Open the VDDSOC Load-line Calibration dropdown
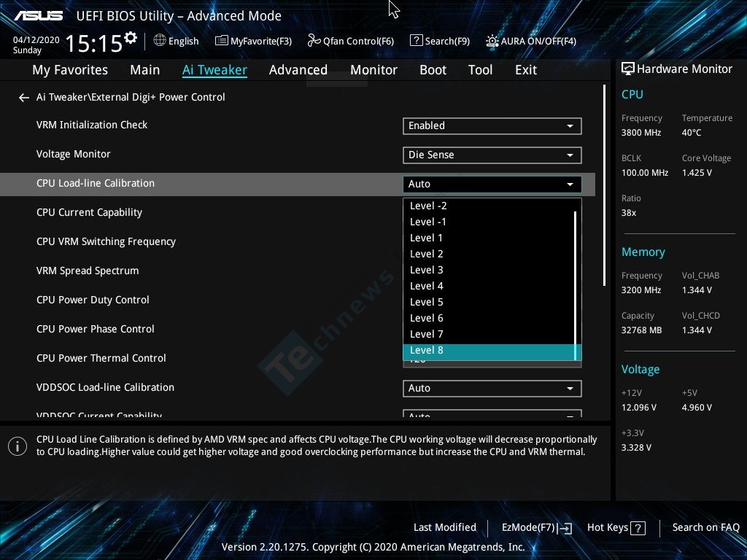The height and width of the screenshot is (560, 747). 492,388
